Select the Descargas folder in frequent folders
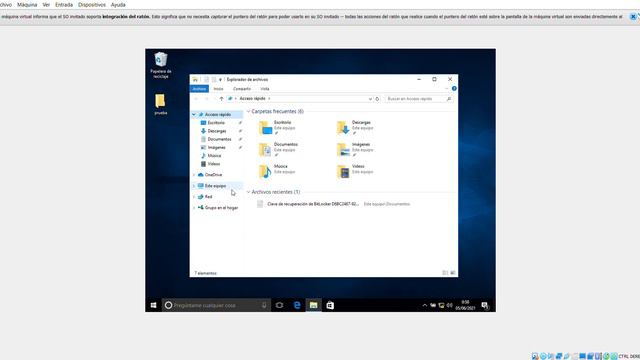The image size is (640, 360). [356, 127]
